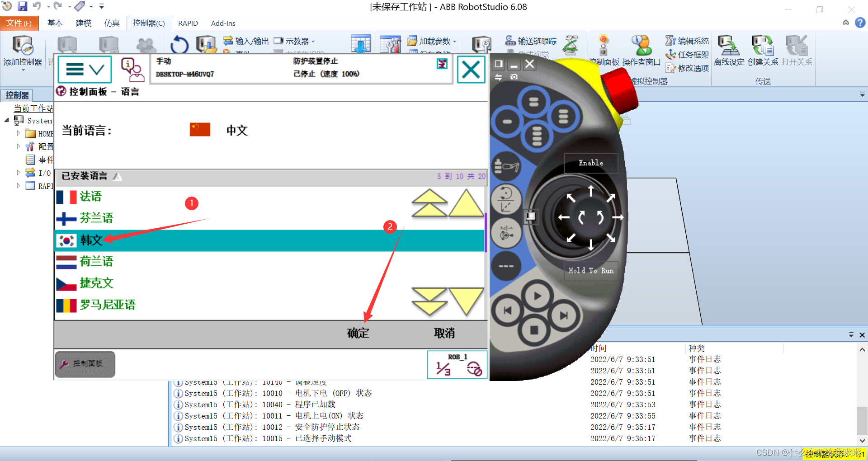Select Romanian (罗马尼亚语) in language list
This screenshot has width=868, height=461.
pos(269,305)
